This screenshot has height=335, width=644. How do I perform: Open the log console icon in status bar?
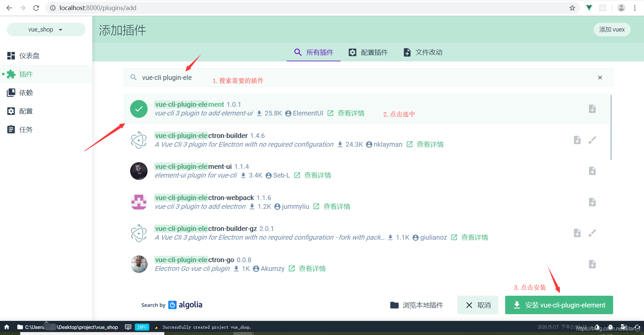(128, 327)
